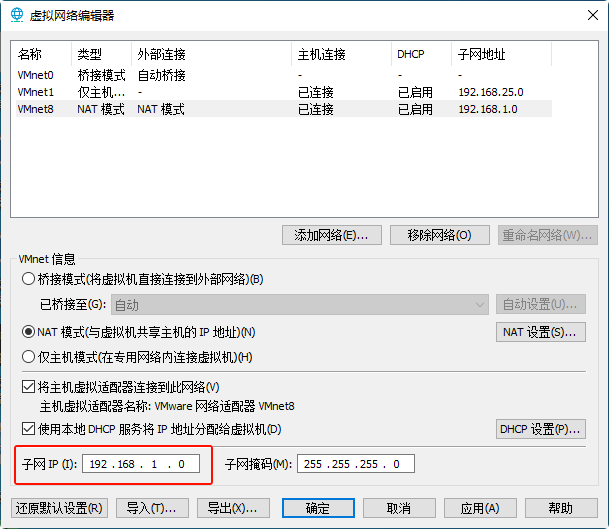Close the Virtual Network Editor window
Viewport: 609px width, 529px height.
[586, 15]
